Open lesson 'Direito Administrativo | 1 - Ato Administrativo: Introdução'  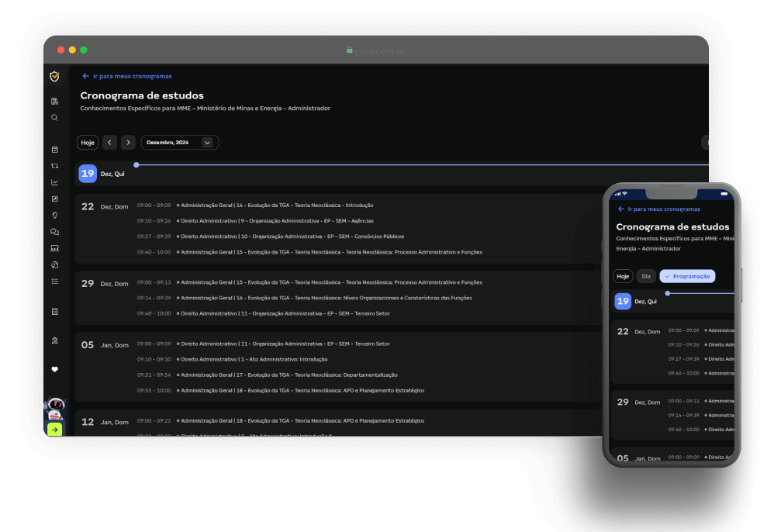point(254,359)
